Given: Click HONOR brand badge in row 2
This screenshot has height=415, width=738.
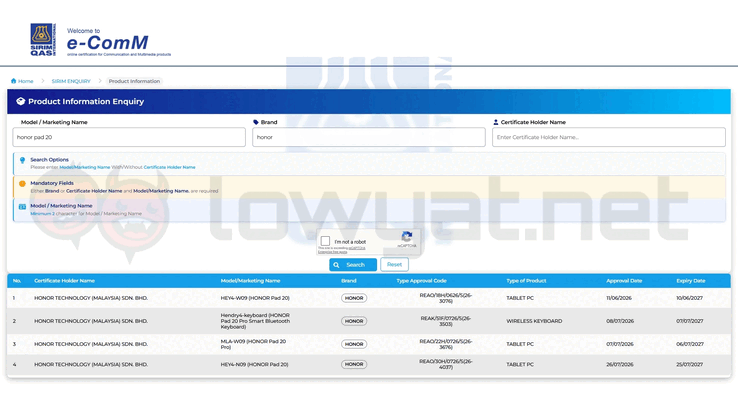Looking at the screenshot, I should click(x=354, y=321).
